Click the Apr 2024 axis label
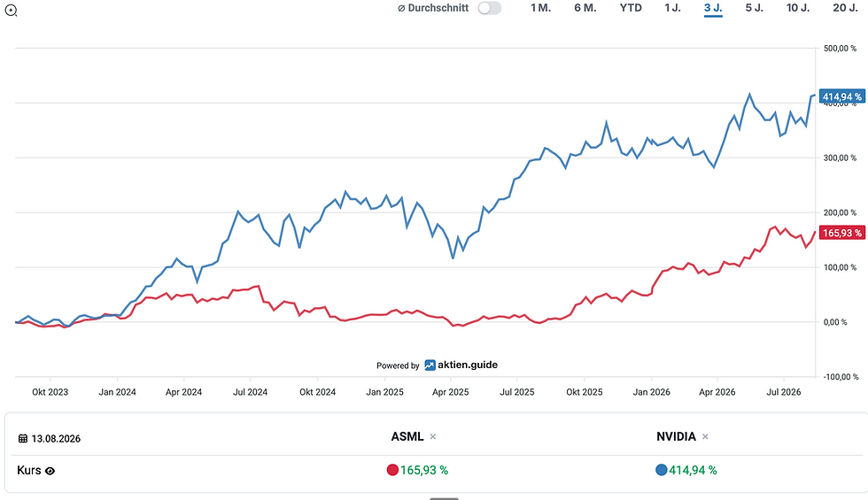This screenshot has height=500, width=868. point(184,392)
